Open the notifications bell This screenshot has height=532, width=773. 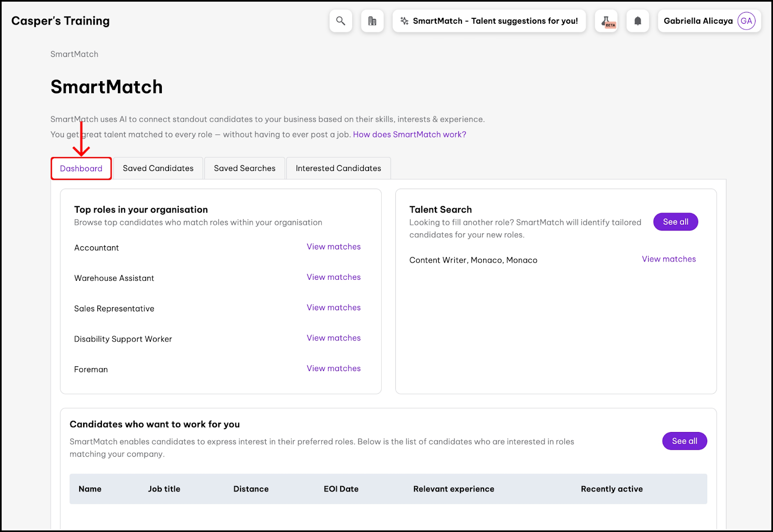[x=638, y=21]
